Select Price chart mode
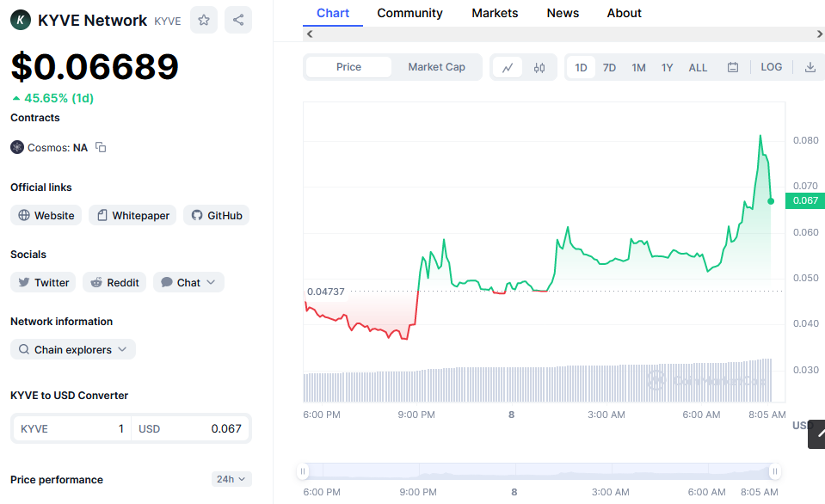The width and height of the screenshot is (825, 504). click(348, 67)
